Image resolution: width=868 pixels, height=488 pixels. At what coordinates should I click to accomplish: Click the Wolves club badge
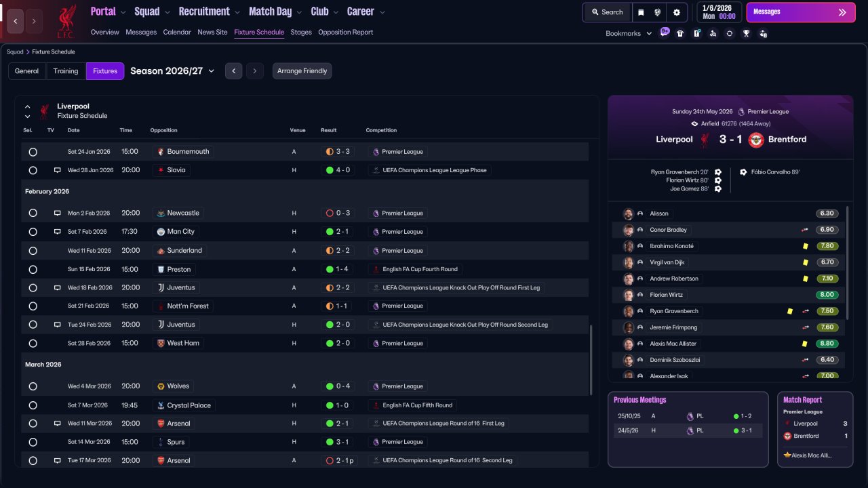[x=161, y=386]
